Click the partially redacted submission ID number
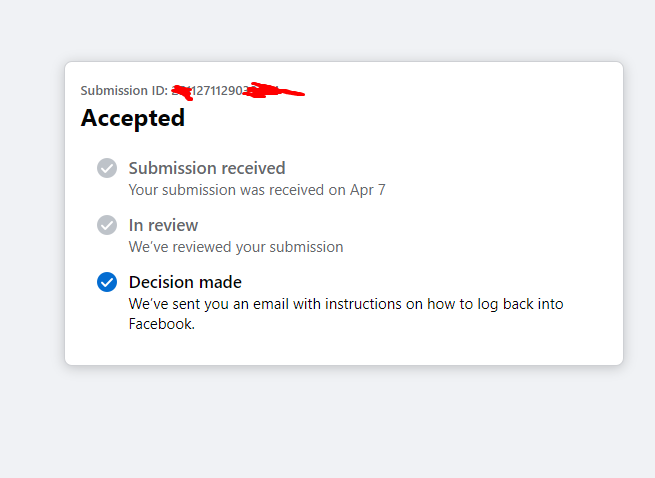This screenshot has height=478, width=655. (217, 90)
